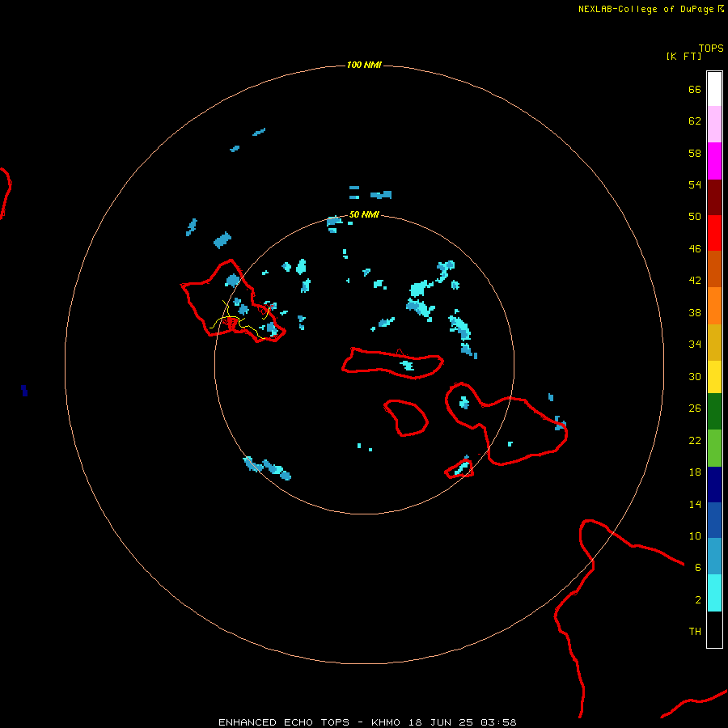Click the bright red legend swatch
Screen dimensions: 728x728
(x=714, y=233)
